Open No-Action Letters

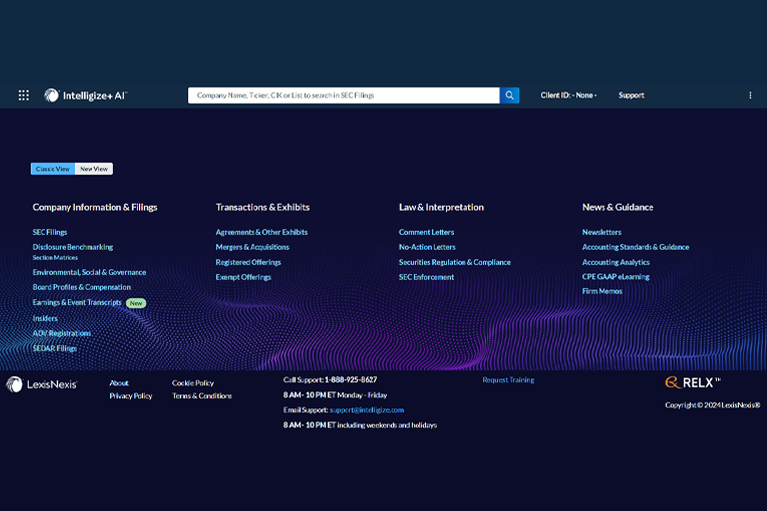[x=427, y=247]
